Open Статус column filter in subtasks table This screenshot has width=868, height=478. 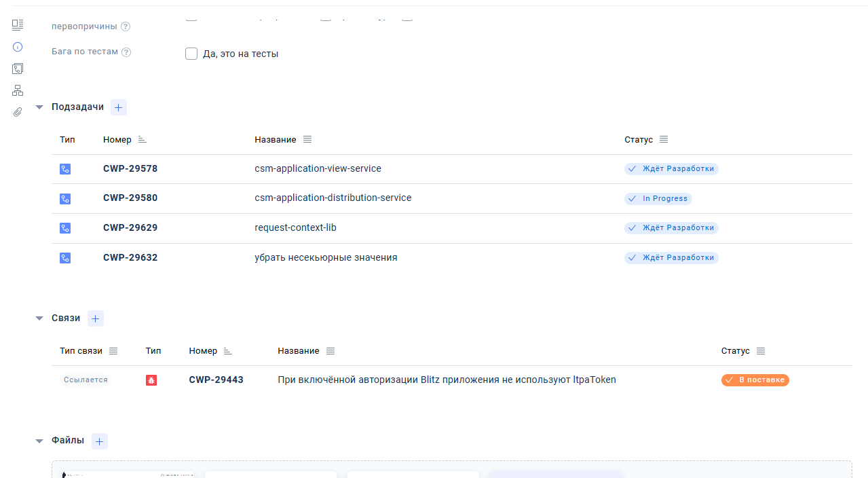point(664,140)
